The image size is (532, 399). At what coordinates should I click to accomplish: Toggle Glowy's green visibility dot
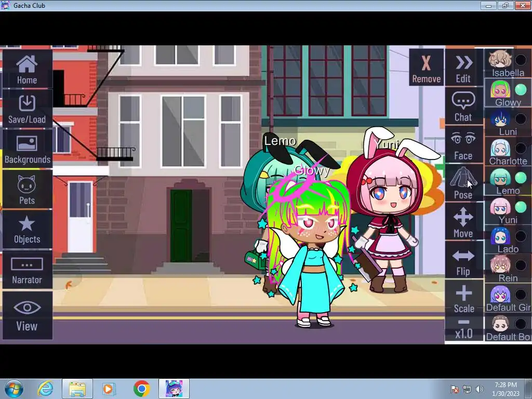point(521,89)
